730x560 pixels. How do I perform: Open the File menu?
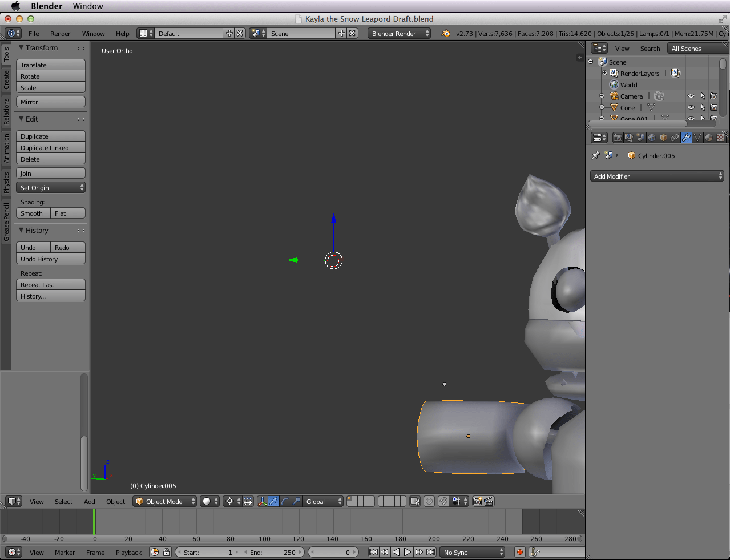[x=34, y=33]
